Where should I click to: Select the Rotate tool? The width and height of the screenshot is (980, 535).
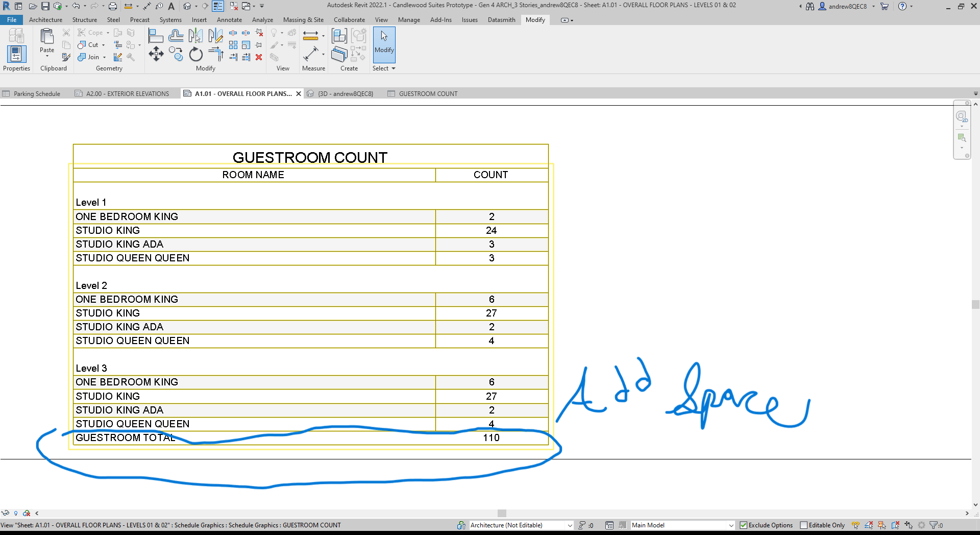click(196, 55)
